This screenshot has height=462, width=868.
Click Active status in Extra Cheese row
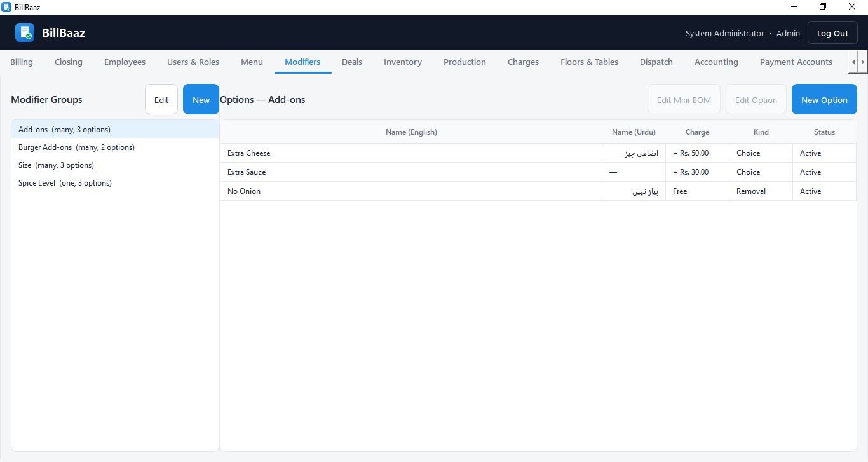click(824, 153)
